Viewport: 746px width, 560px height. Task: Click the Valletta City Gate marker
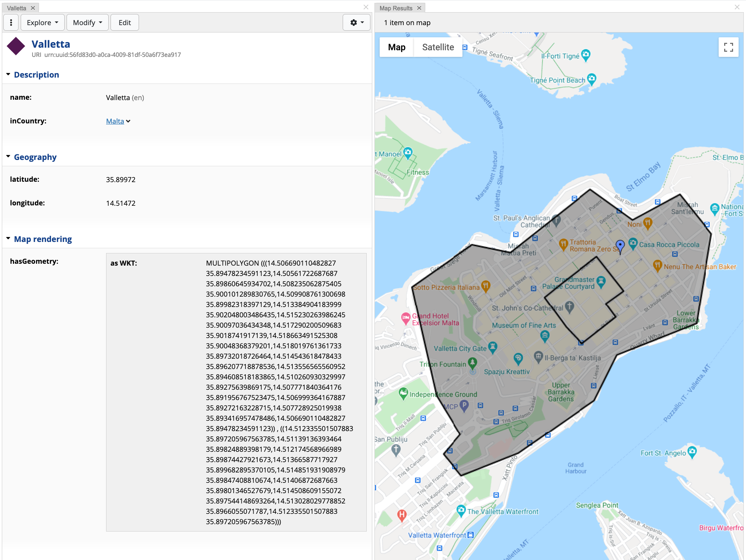(x=492, y=347)
